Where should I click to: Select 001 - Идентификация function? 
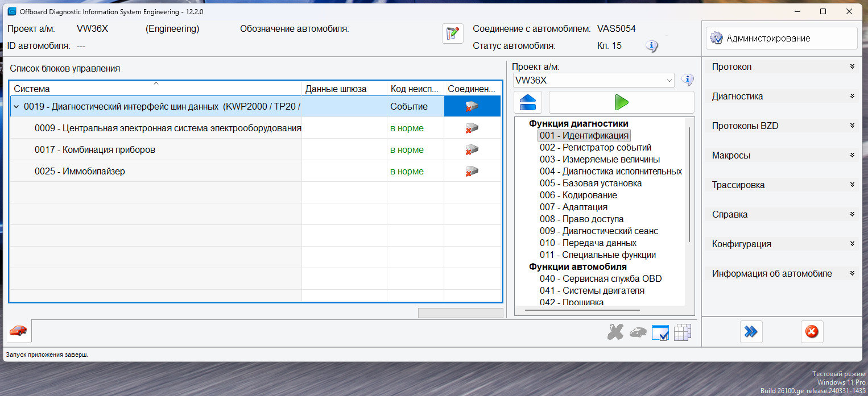584,135
